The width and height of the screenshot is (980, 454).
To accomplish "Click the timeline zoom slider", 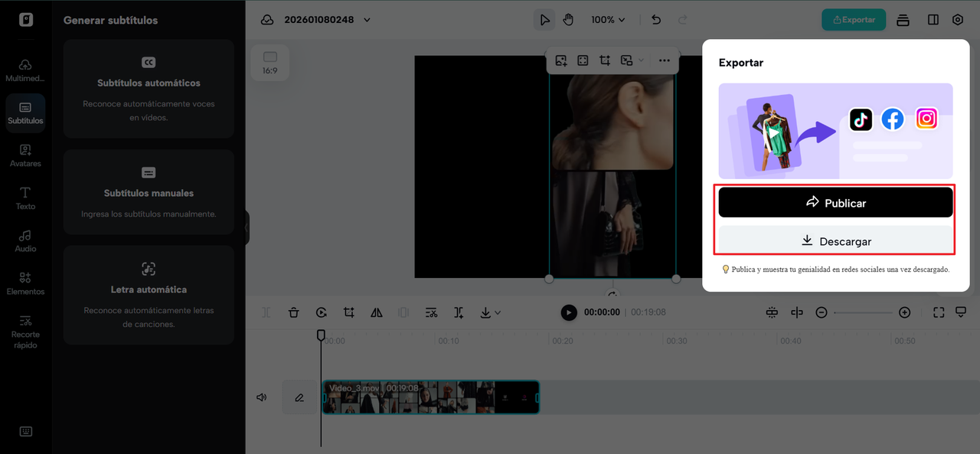I will coord(863,312).
